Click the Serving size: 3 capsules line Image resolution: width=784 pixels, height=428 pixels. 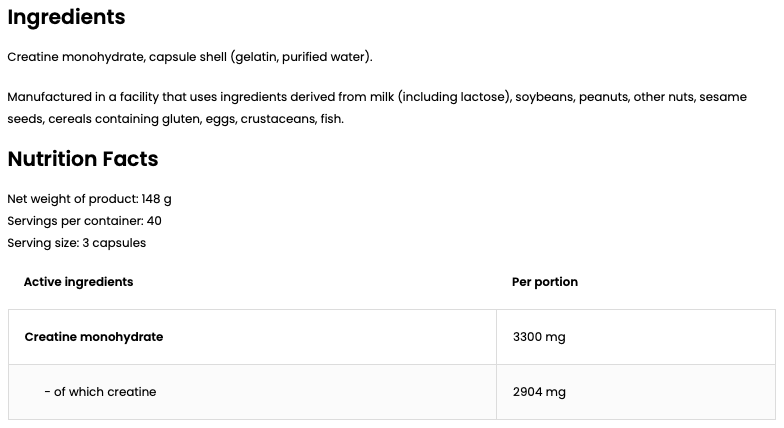tap(76, 243)
